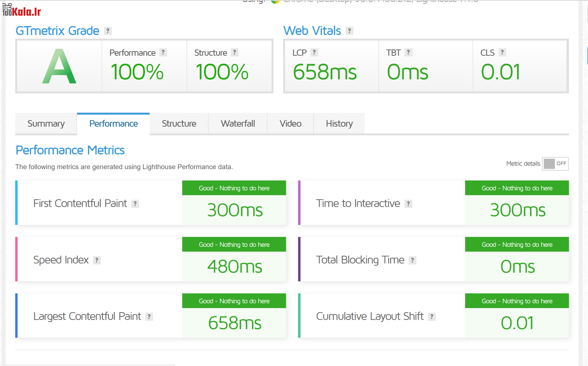Go to the Structure tab
Image resolution: width=588 pixels, height=366 pixels.
coord(179,124)
